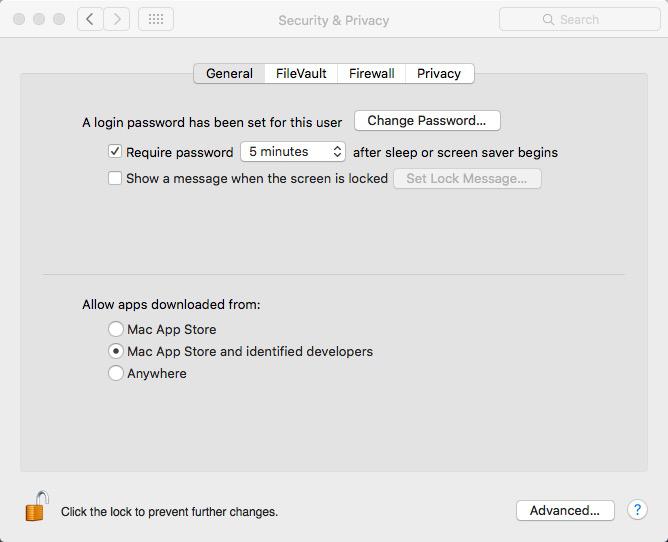Select Mac App Store radio option

click(x=116, y=329)
